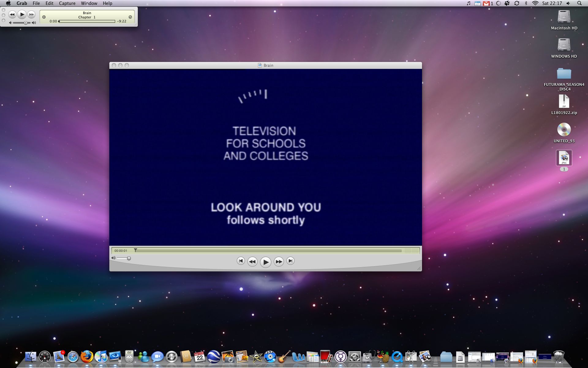Open Address Book from the Dock
Screen dimensions: 588x368
(186, 357)
